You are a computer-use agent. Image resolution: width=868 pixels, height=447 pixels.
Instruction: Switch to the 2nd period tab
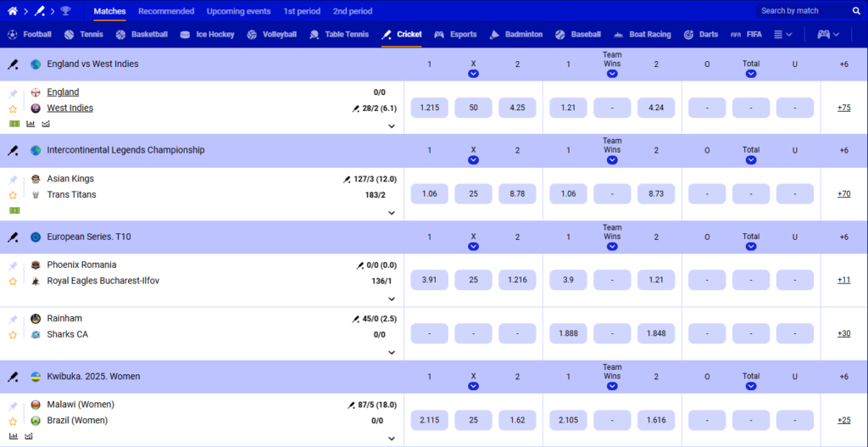click(353, 11)
